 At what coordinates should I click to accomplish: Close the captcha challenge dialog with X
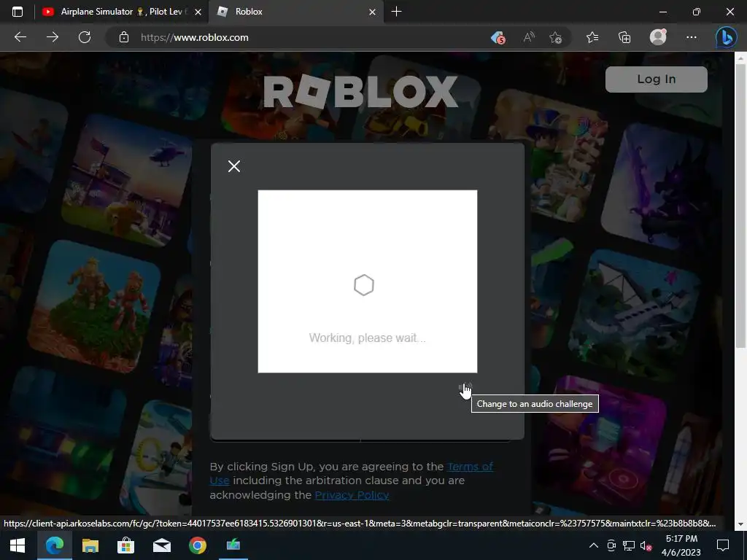(x=234, y=166)
